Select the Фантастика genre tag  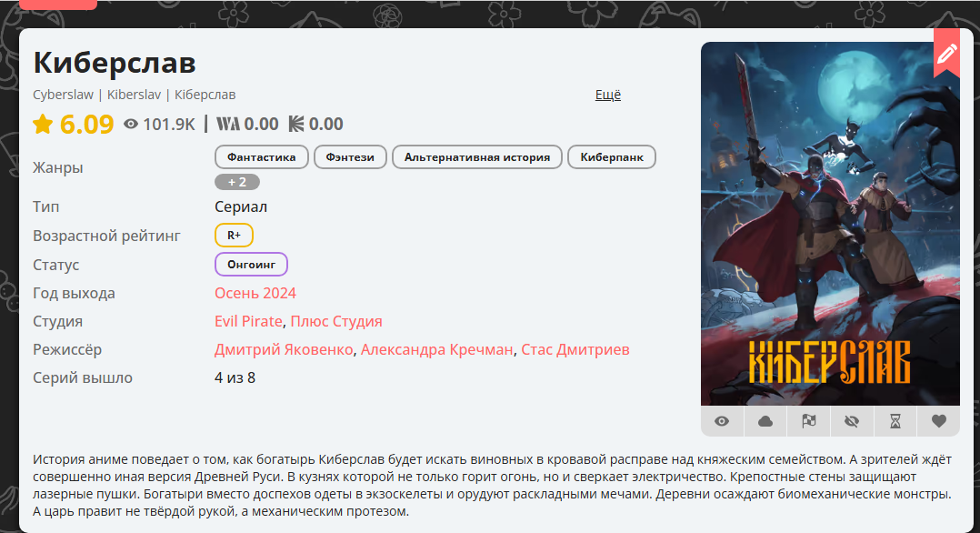click(x=261, y=157)
